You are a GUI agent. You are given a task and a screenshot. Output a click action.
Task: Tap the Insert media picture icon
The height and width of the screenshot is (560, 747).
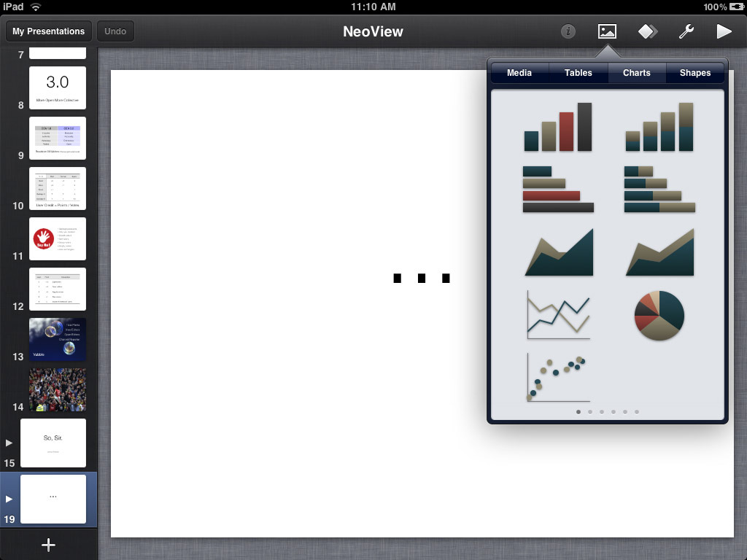(607, 31)
